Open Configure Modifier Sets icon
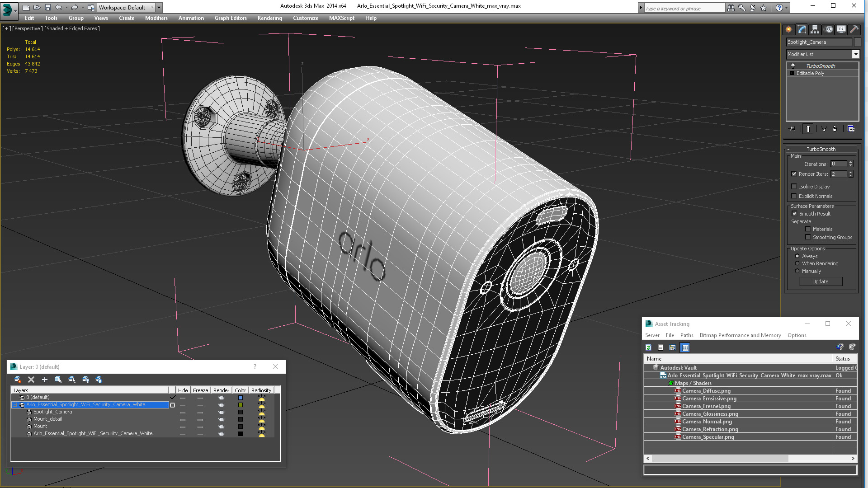Image resolution: width=868 pixels, height=488 pixels. point(851,129)
